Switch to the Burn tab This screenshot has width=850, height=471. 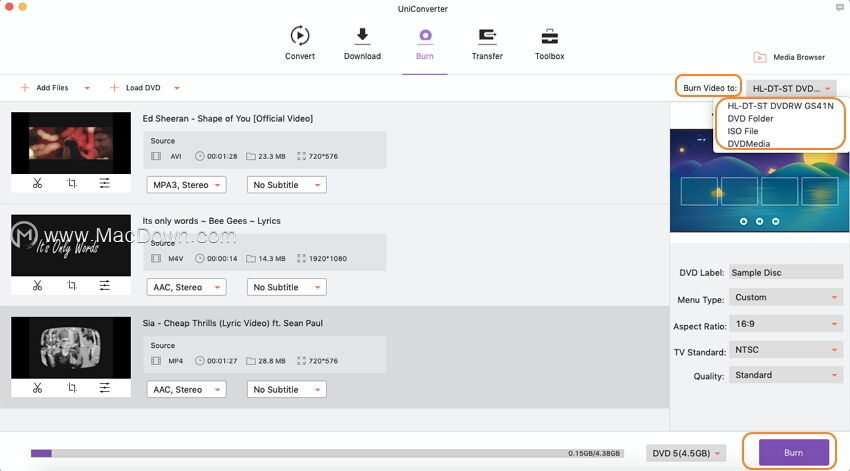pyautogui.click(x=424, y=43)
